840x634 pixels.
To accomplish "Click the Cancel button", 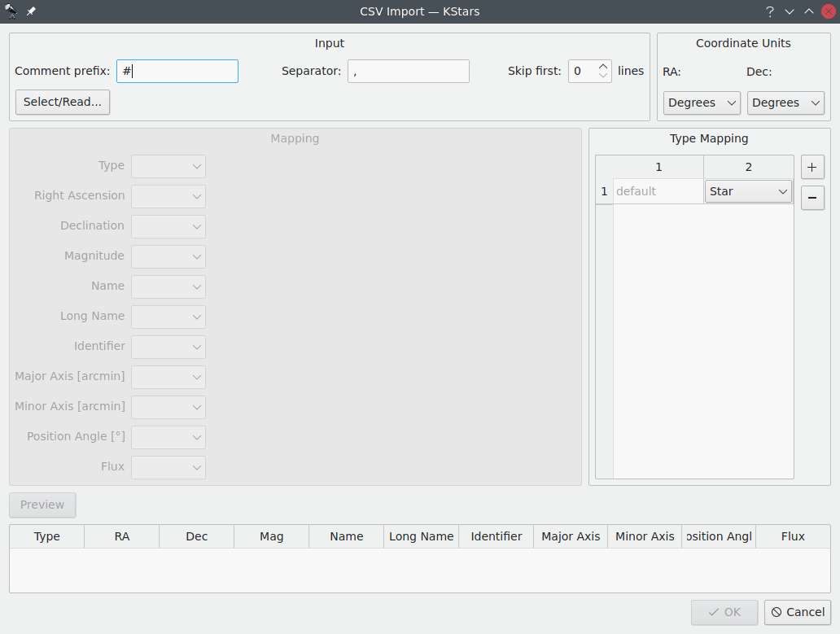I will coord(797,612).
